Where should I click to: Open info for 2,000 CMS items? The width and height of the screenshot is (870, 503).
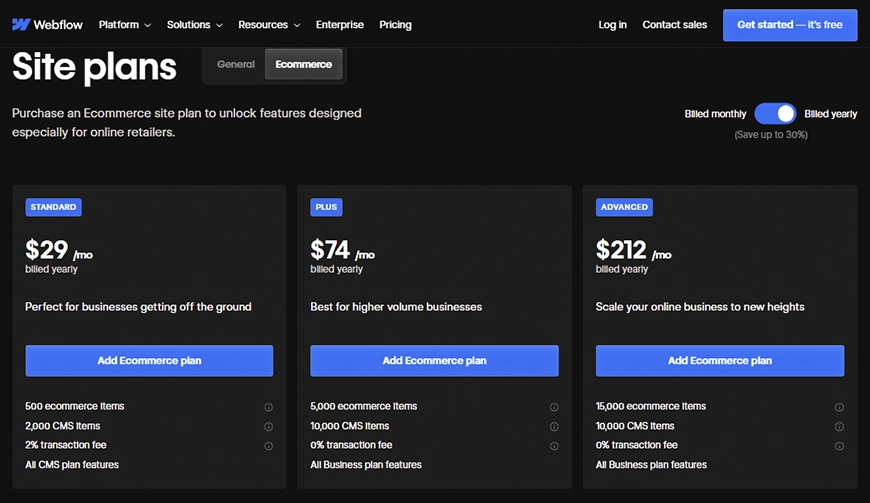(x=269, y=426)
